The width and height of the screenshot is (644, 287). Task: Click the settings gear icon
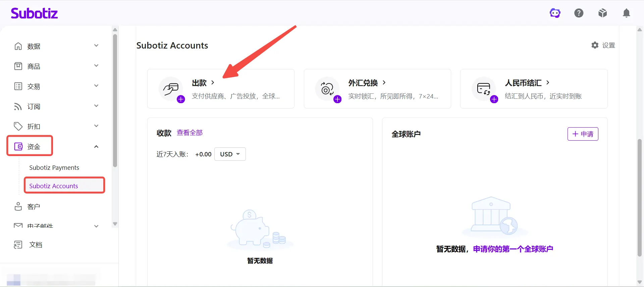pos(595,45)
